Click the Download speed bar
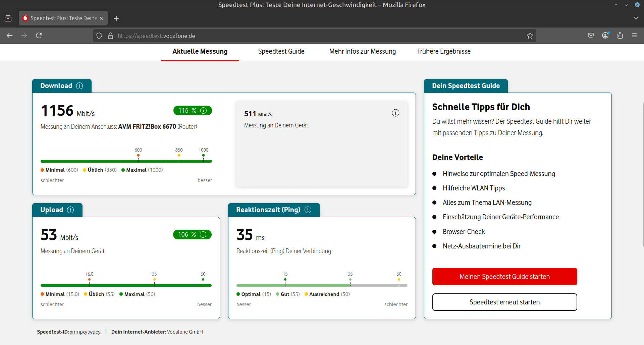This screenshot has height=345, width=644. 126,161
